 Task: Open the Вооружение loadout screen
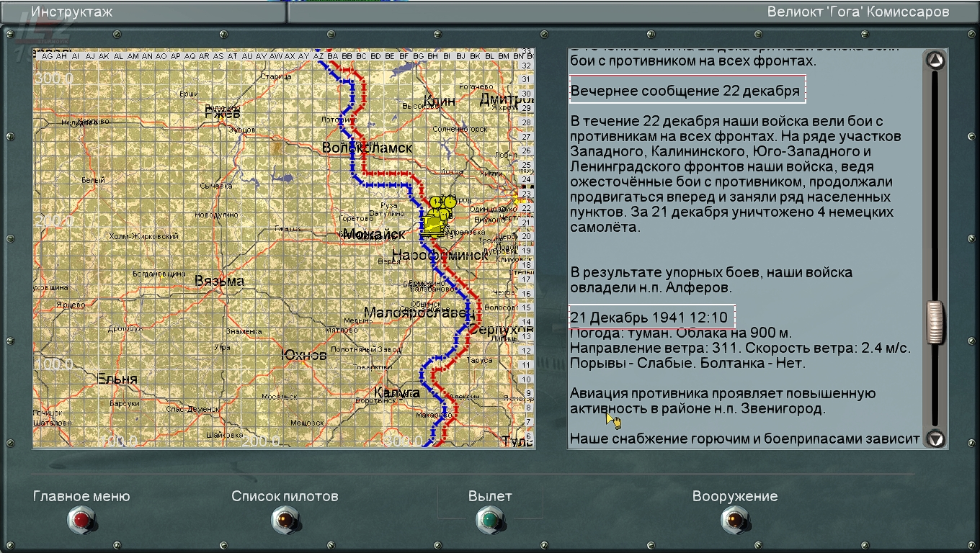coord(735,519)
